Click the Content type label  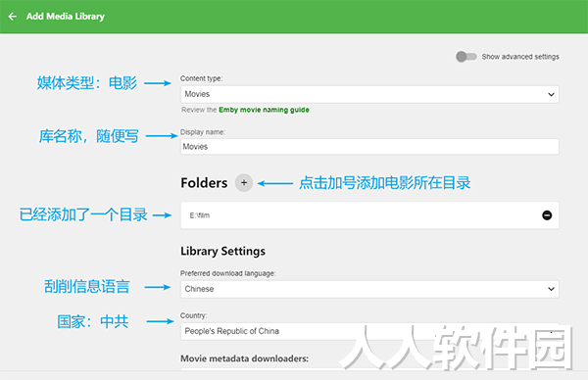click(x=201, y=78)
